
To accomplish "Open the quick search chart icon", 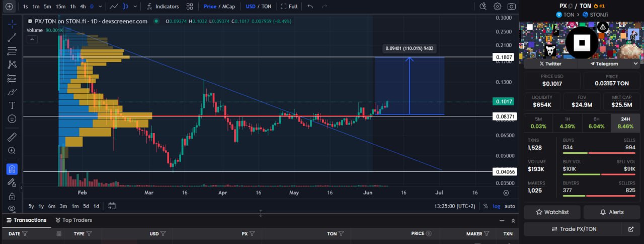I will pyautogui.click(x=483, y=7).
